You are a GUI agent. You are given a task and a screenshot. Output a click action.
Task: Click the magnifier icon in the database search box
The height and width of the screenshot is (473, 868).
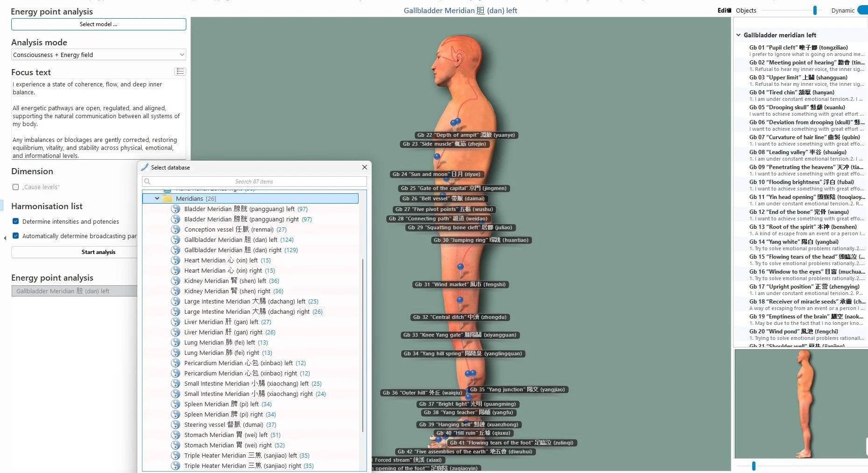tap(148, 182)
